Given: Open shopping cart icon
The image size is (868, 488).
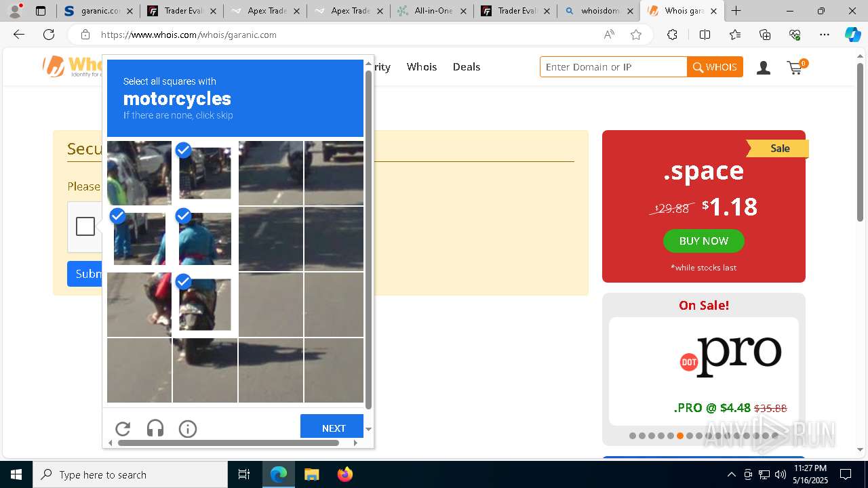Looking at the screenshot, I should point(796,66).
